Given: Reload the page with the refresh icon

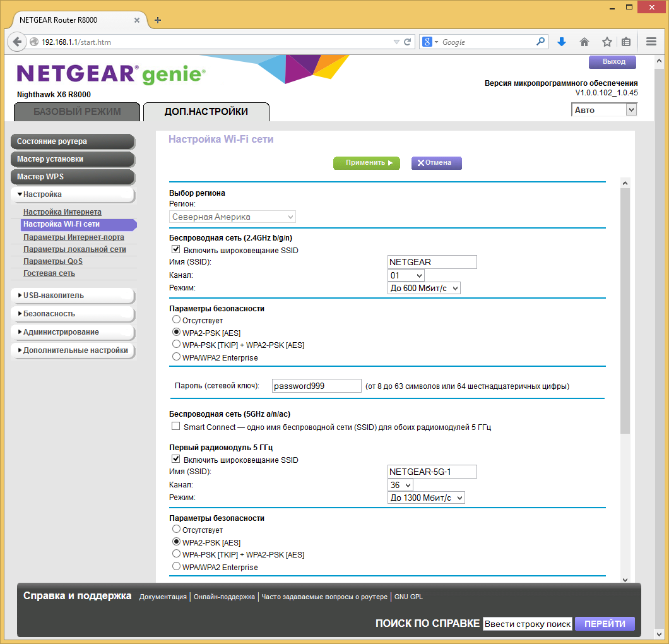Looking at the screenshot, I should point(408,42).
